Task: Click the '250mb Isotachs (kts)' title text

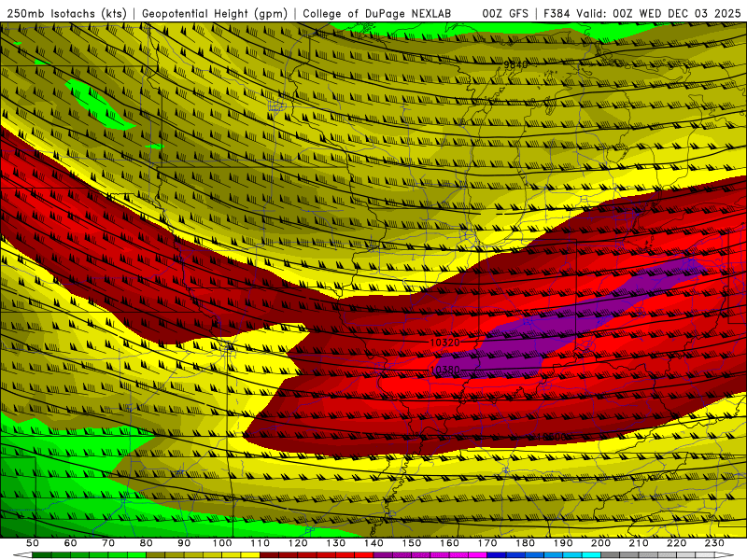Action: point(66,14)
